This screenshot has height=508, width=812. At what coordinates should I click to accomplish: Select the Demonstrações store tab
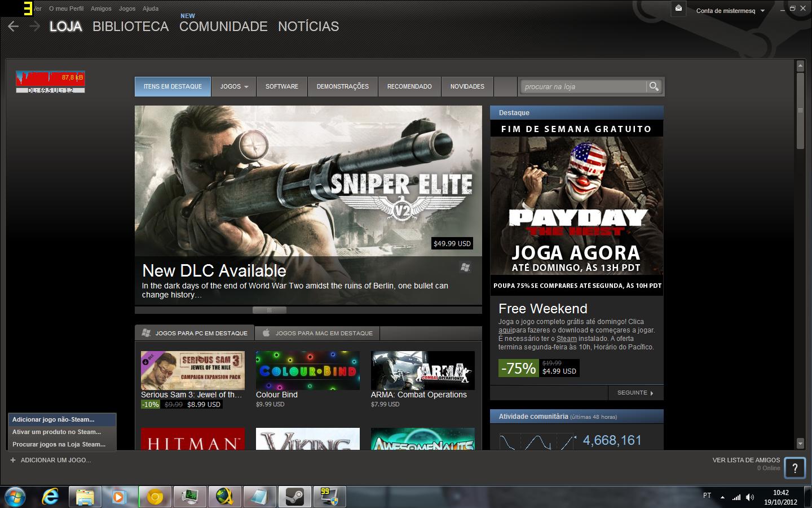pos(343,86)
